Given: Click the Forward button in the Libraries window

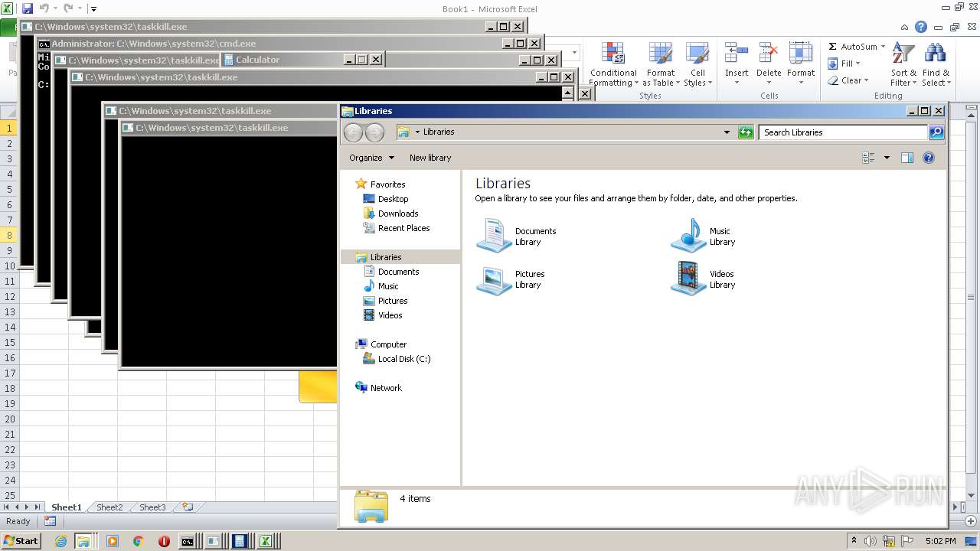Looking at the screenshot, I should [374, 132].
